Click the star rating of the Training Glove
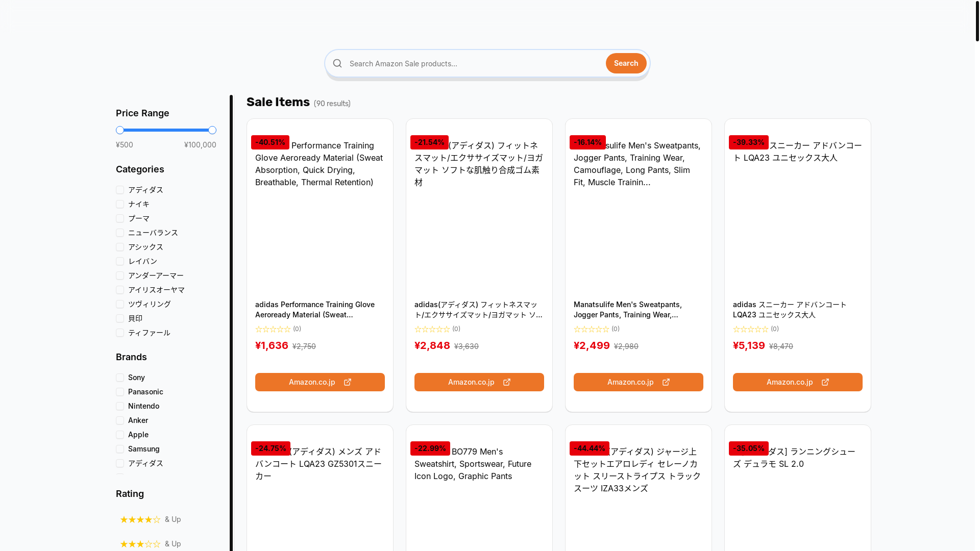This screenshot has height=551, width=980. point(273,329)
